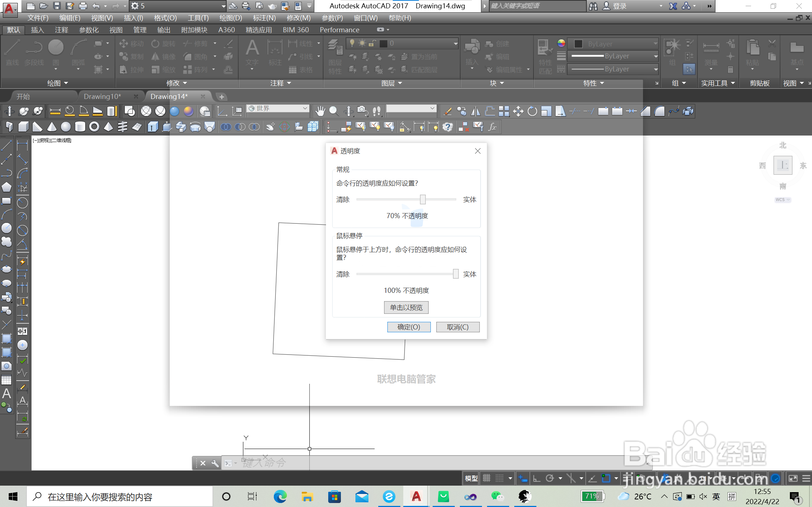Open the 格式(O) menu
This screenshot has width=812, height=507.
(x=165, y=18)
